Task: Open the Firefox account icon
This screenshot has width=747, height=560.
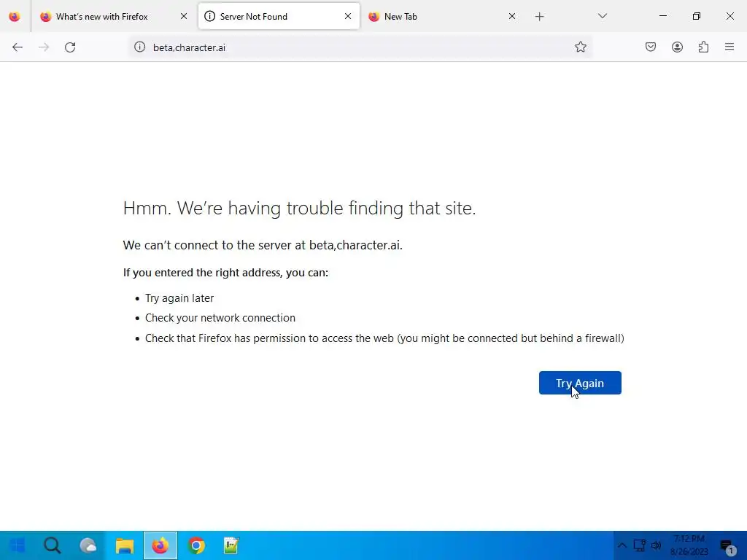Action: pyautogui.click(x=677, y=47)
